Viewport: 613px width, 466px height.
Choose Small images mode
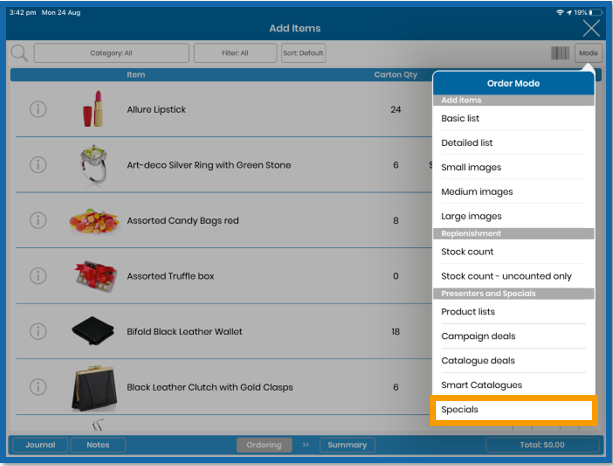point(513,167)
